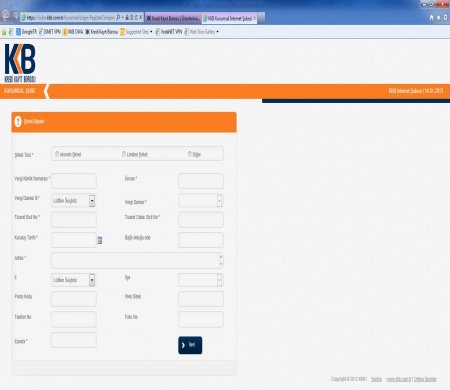The image size is (450, 390).
Task: Close the KKB Kurumsal İnternet Şubesi tab
Action: click(255, 18)
